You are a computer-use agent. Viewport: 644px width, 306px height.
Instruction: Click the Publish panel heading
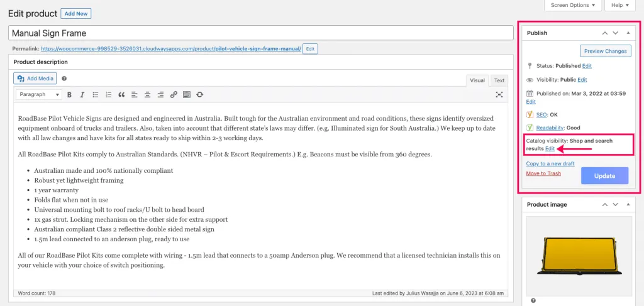tap(537, 33)
